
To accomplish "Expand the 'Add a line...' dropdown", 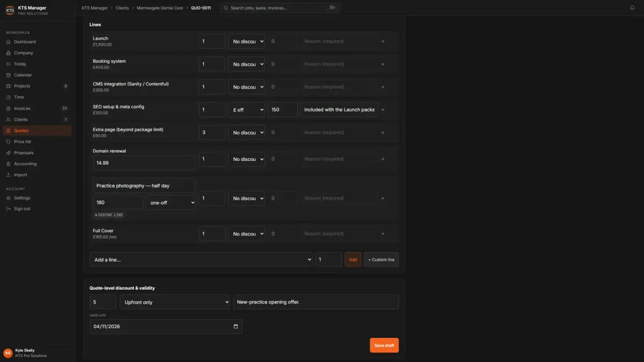I will pyautogui.click(x=201, y=260).
